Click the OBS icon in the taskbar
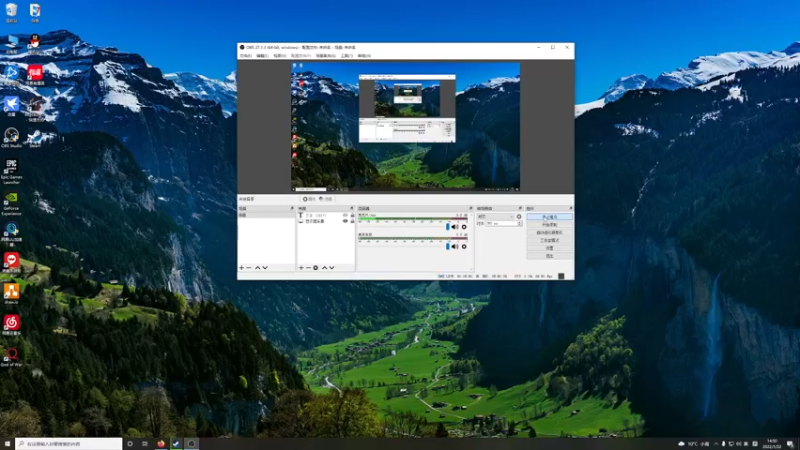This screenshot has height=450, width=800. click(x=191, y=444)
